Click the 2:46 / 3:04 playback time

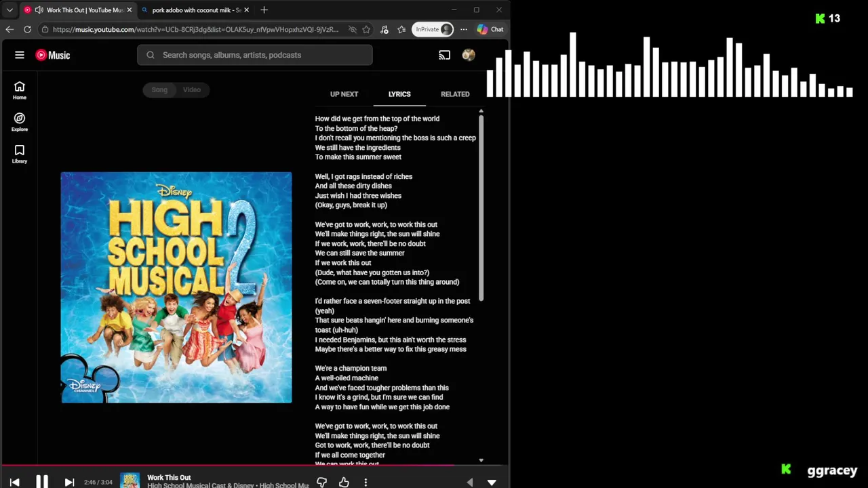pos(98,482)
